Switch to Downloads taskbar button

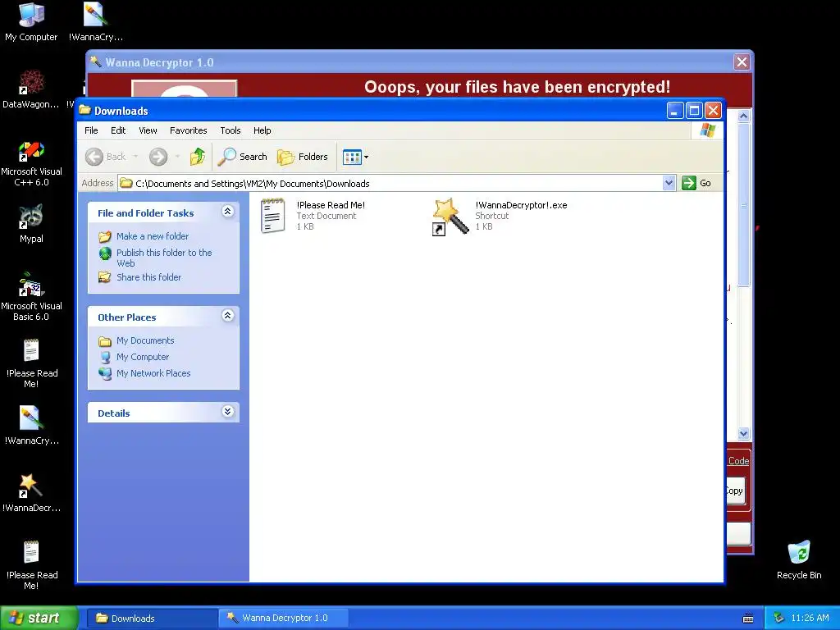click(x=152, y=619)
